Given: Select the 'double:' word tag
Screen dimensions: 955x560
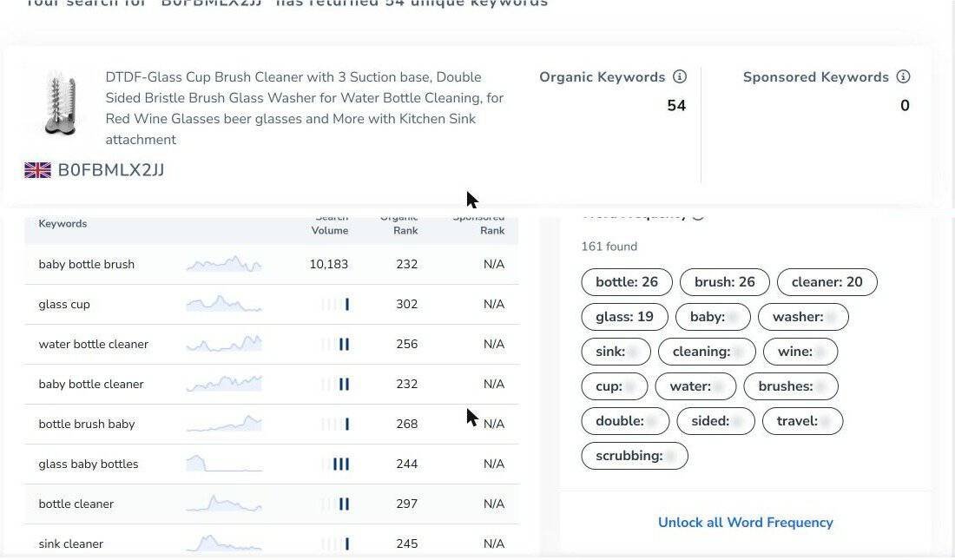Looking at the screenshot, I should click(x=625, y=421).
